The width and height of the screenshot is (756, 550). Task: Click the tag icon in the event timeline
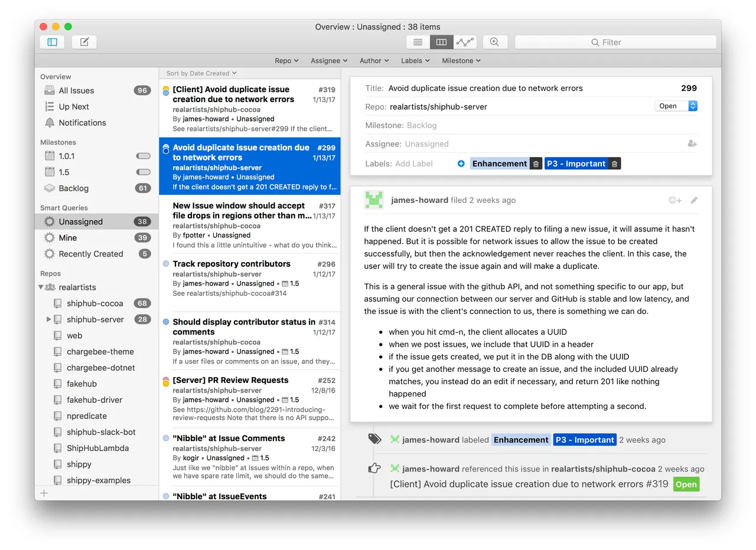coord(374,438)
